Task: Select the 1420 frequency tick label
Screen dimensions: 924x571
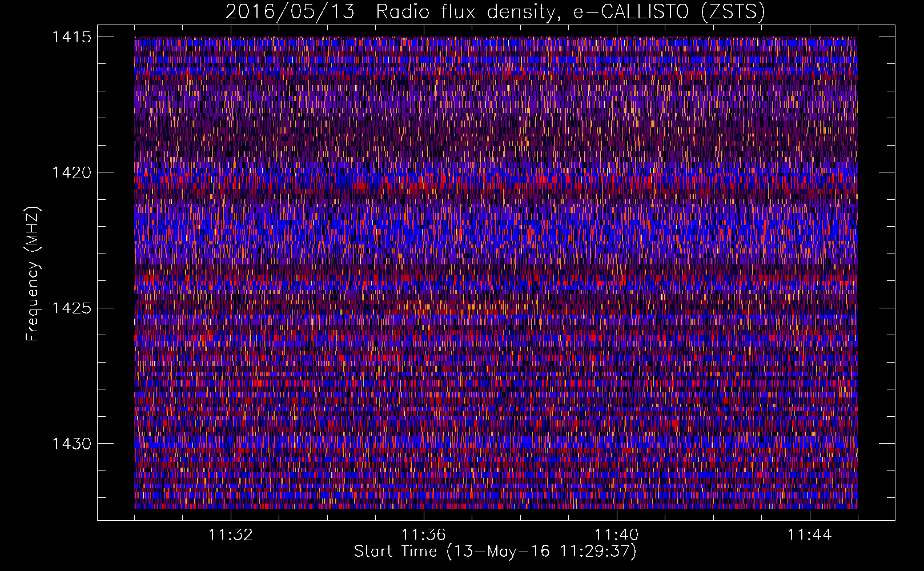Action: 71,172
